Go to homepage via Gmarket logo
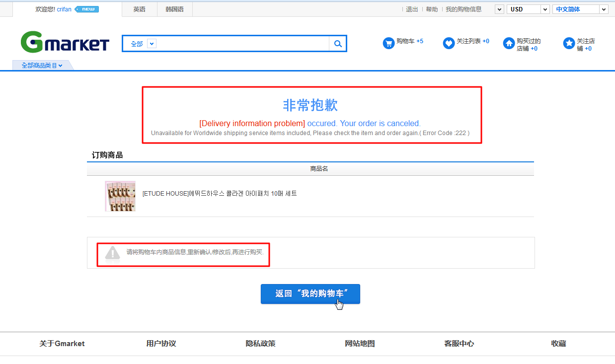Screen dimensions: 615x364 point(65,42)
